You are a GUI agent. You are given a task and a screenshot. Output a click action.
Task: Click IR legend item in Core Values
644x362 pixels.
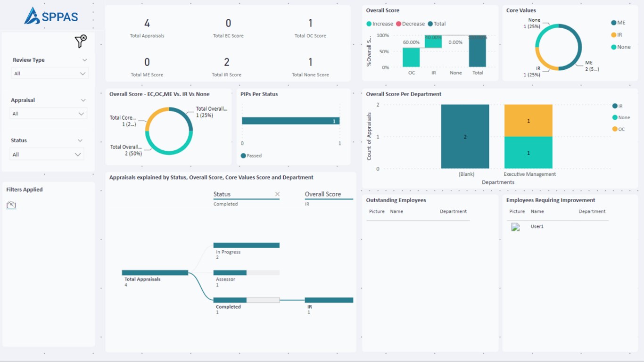point(617,35)
